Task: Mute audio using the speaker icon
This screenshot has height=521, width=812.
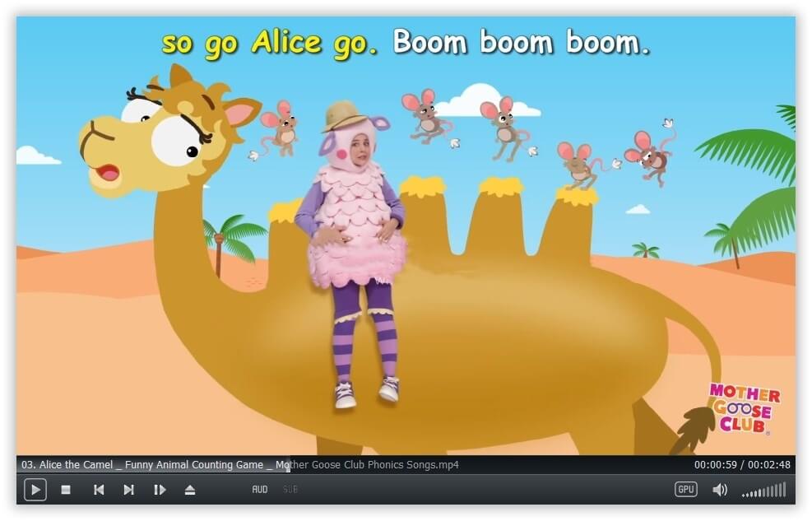Action: [x=720, y=490]
